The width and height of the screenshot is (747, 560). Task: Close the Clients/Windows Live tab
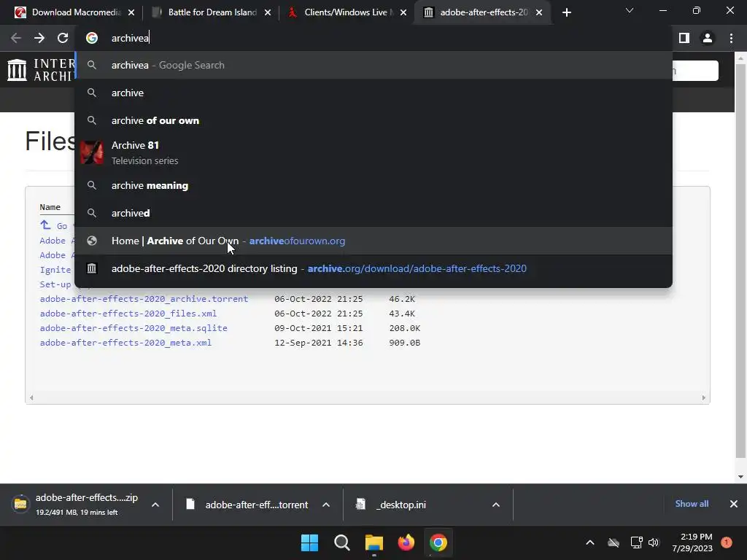[403, 12]
